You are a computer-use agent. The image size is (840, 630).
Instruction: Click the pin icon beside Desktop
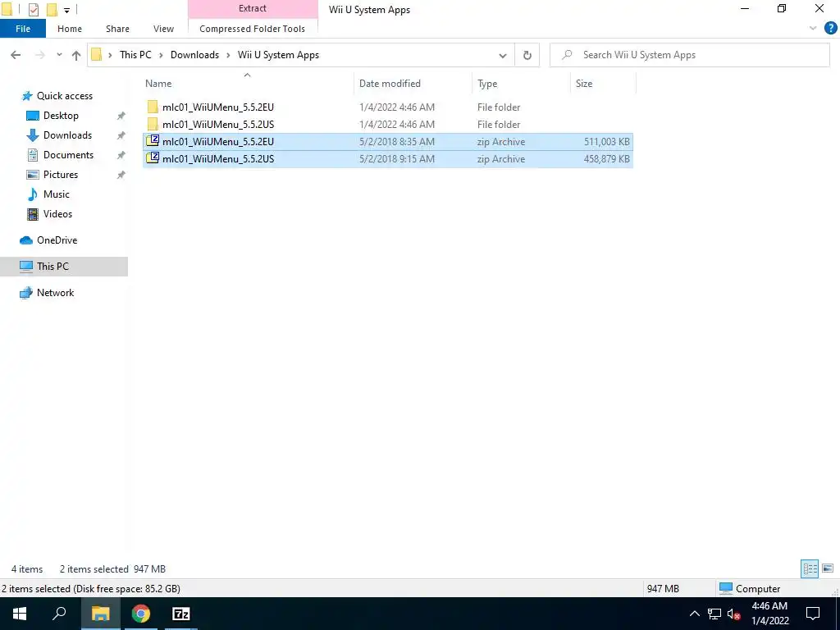point(121,116)
